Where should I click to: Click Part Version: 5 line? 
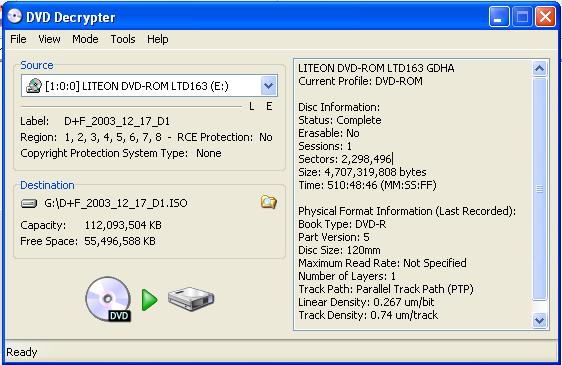click(334, 237)
